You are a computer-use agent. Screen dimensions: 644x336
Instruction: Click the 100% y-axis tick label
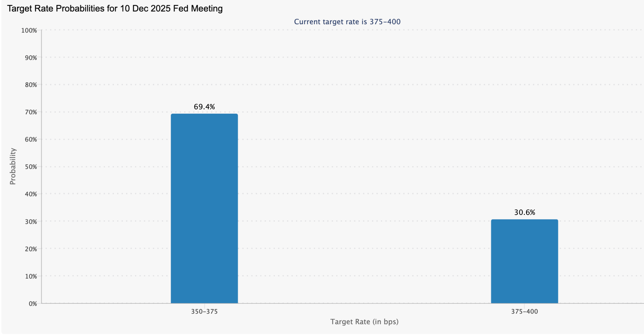[x=29, y=31]
